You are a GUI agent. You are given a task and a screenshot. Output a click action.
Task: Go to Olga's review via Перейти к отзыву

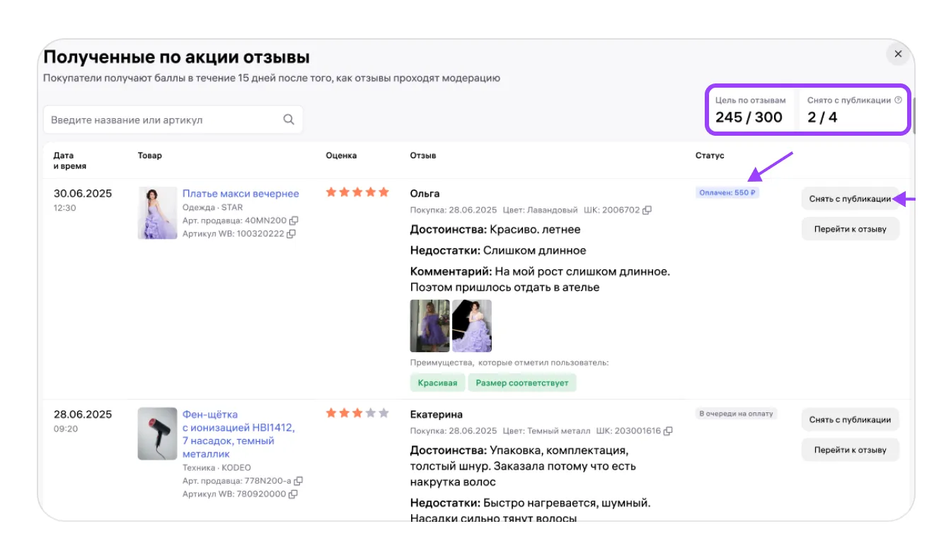850,229
